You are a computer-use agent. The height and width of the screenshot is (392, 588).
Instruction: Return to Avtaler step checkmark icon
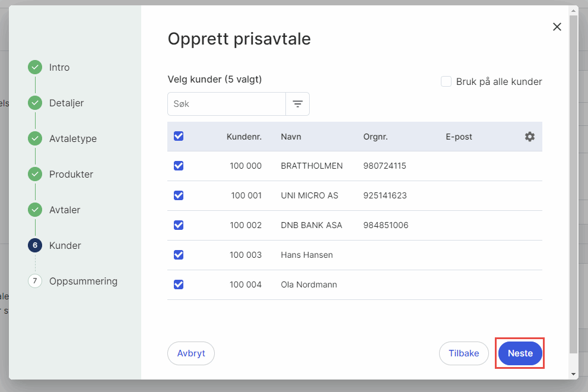pyautogui.click(x=35, y=210)
